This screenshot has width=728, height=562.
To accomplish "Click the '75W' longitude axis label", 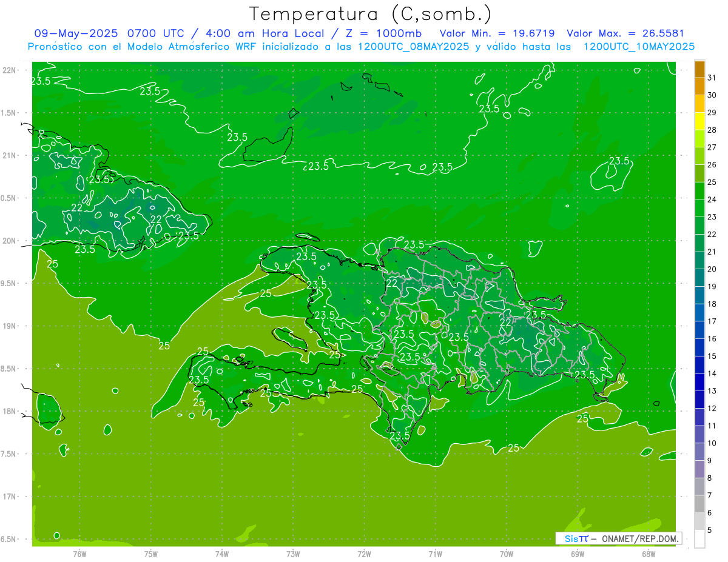I will pyautogui.click(x=151, y=554).
